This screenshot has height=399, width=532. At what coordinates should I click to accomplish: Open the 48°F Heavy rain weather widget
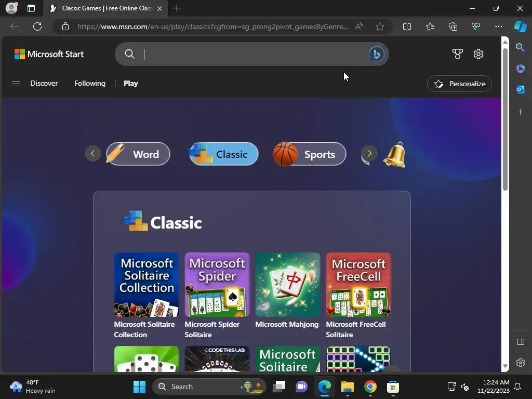(33, 387)
